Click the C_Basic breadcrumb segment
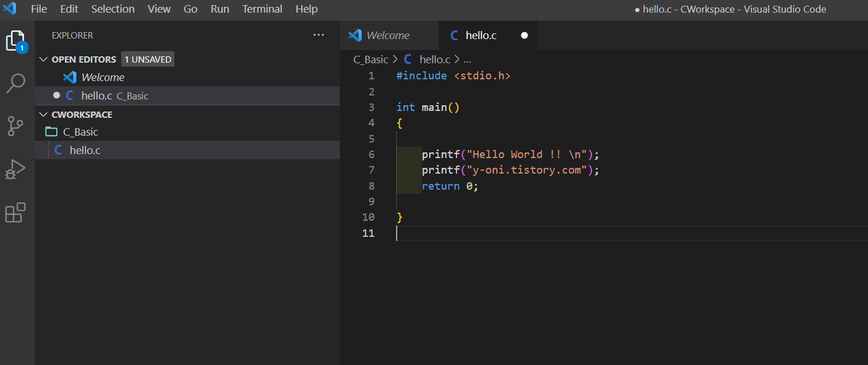 [371, 59]
